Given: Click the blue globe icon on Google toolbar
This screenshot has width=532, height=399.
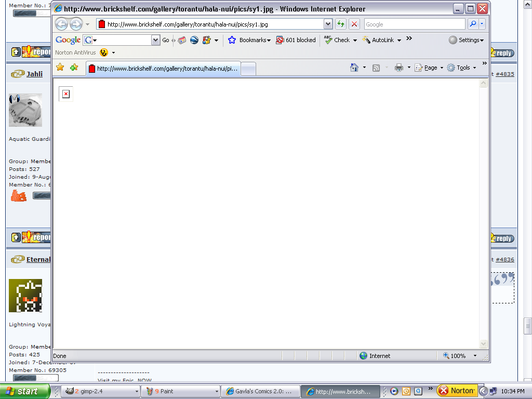Looking at the screenshot, I should point(194,40).
